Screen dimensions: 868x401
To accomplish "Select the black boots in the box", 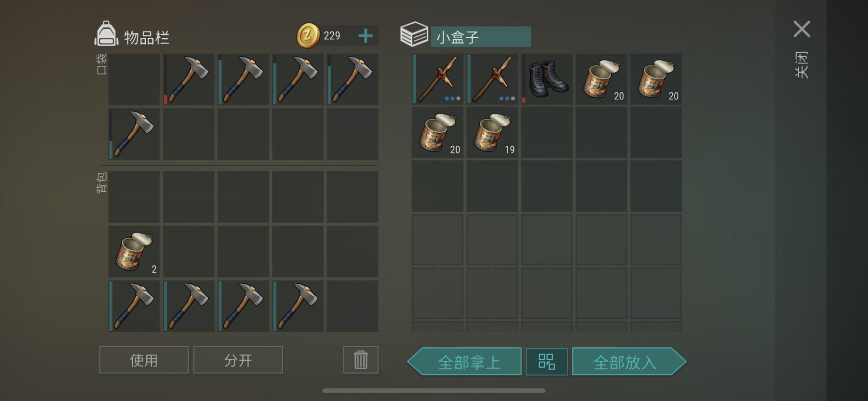I will (x=547, y=79).
